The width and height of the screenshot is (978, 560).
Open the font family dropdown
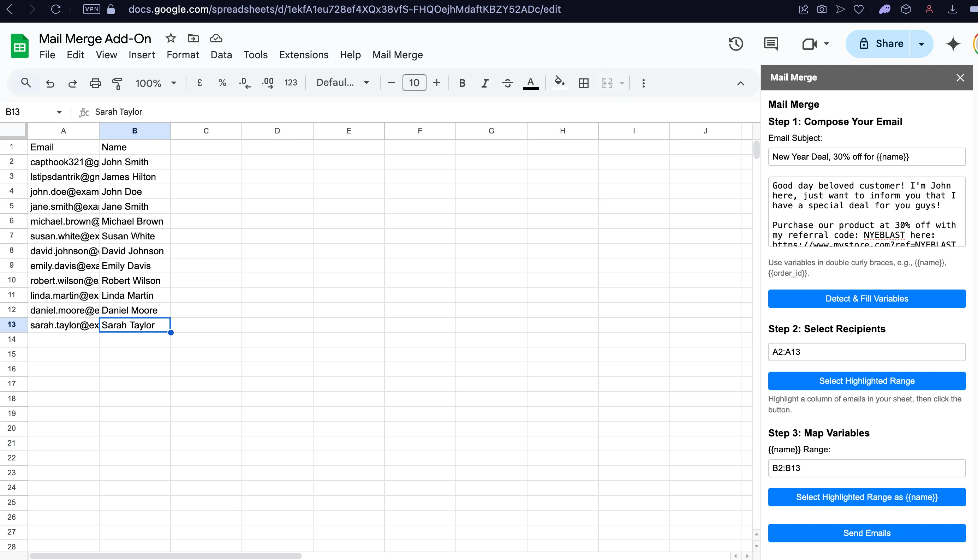(342, 83)
